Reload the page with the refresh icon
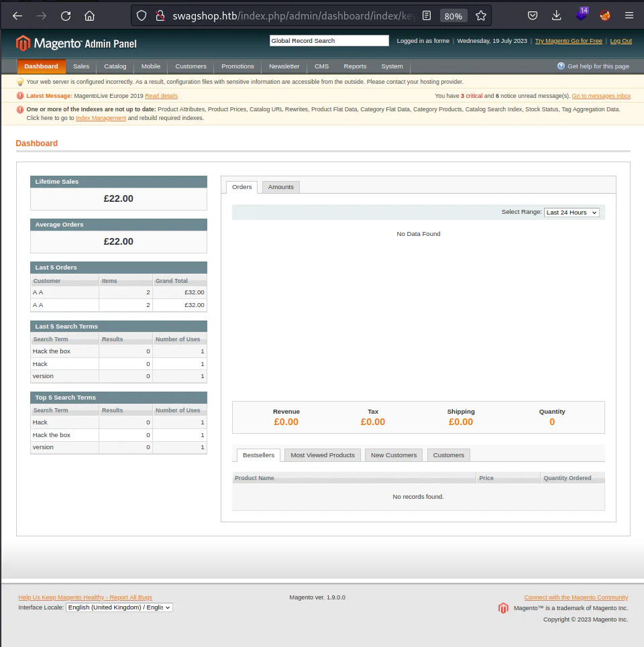Viewport: 644px width, 647px height. (66, 15)
